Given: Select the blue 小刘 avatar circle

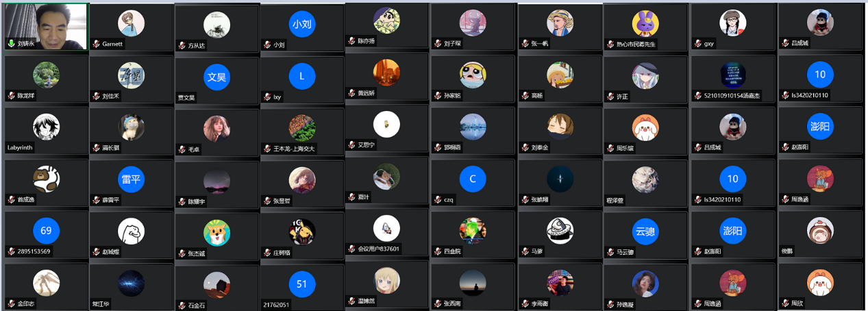Looking at the screenshot, I should click(302, 25).
